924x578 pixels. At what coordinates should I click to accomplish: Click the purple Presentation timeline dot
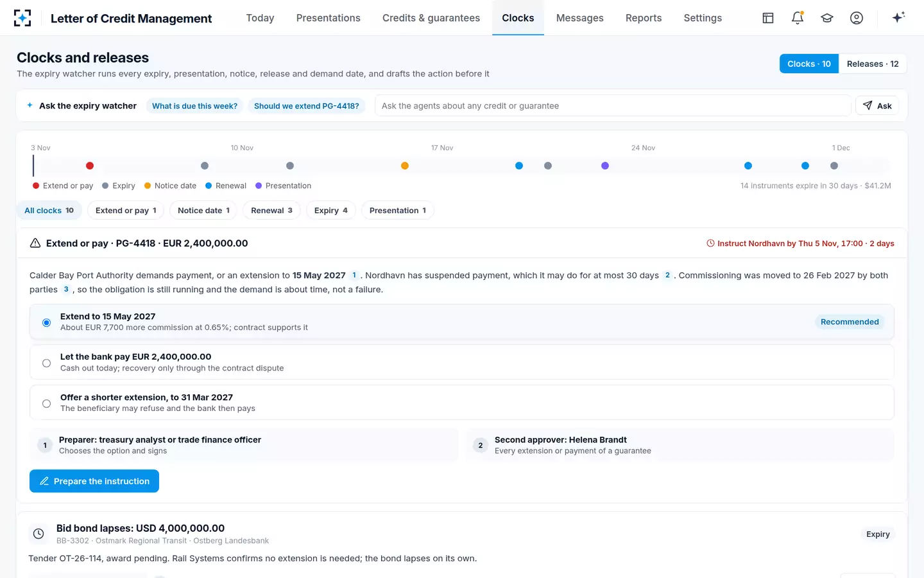[605, 166]
